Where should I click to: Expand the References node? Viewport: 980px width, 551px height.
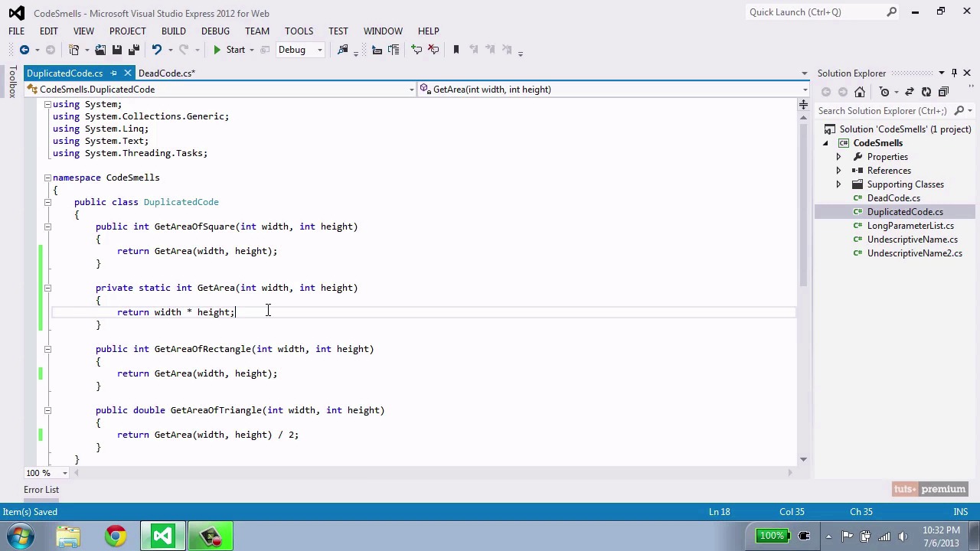click(838, 171)
